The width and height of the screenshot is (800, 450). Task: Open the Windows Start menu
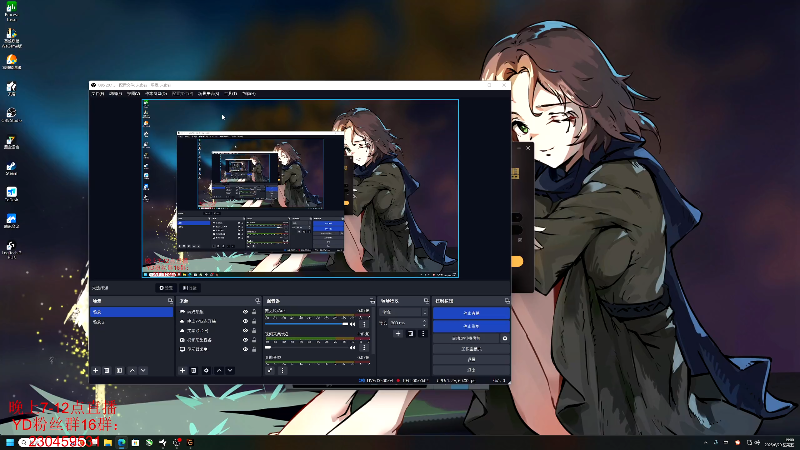point(10,442)
